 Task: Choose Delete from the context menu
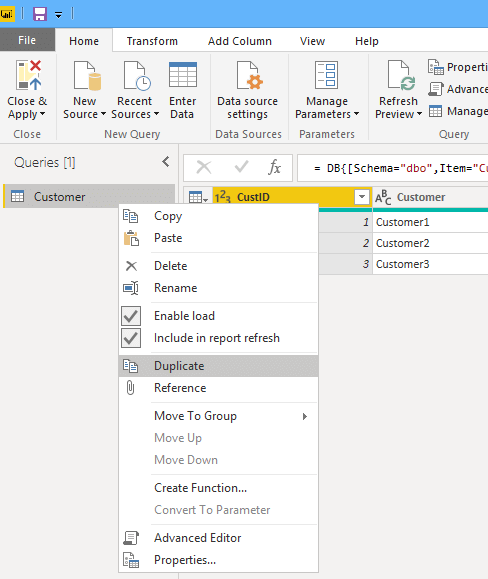click(219, 266)
